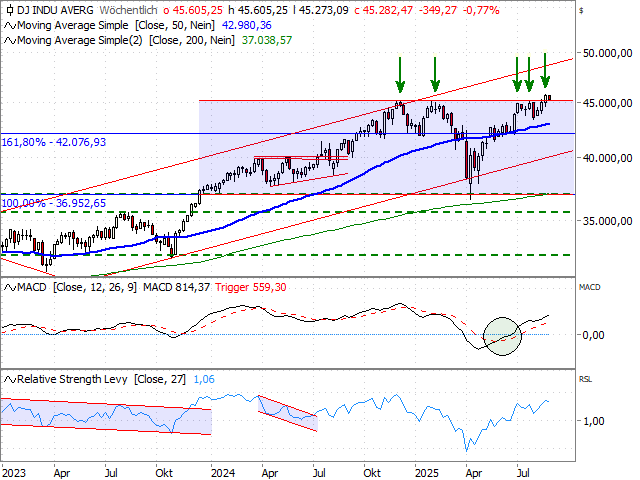Click the low value l 45.273,09
The width and height of the screenshot is (640, 480).
click(320, 10)
